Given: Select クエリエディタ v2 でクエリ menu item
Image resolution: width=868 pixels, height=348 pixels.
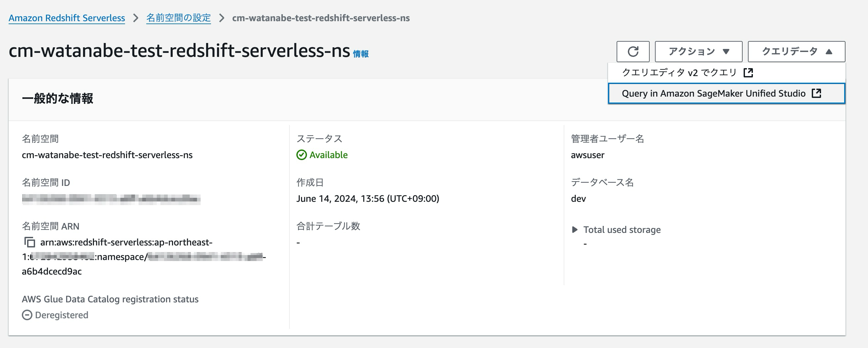Looking at the screenshot, I should tap(679, 72).
